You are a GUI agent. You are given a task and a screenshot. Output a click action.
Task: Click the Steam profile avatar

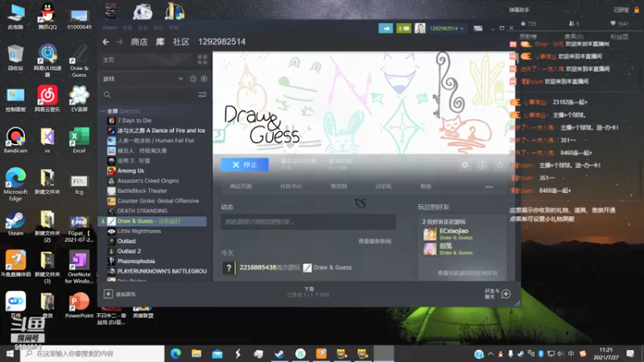419,28
